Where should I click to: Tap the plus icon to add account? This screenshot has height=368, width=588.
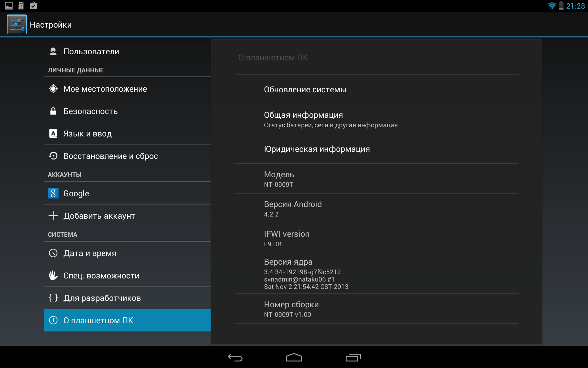(x=53, y=216)
